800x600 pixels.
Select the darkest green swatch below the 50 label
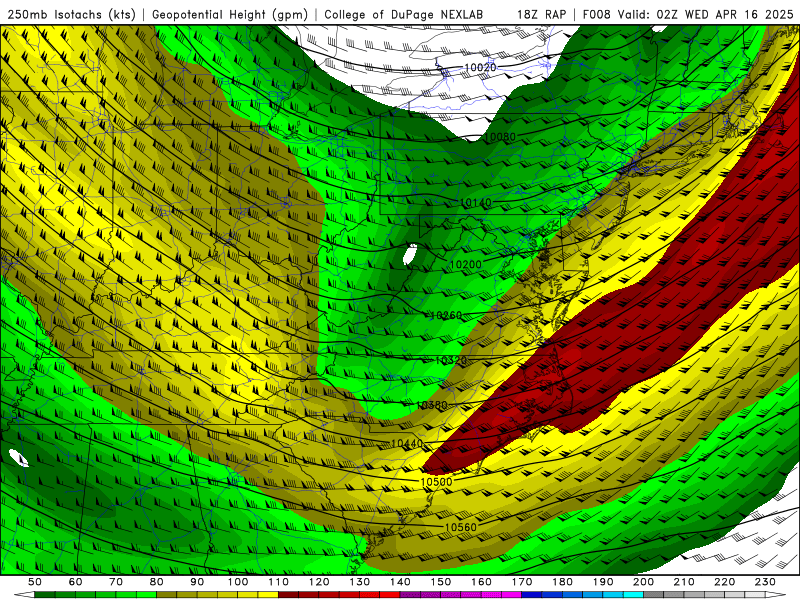(x=44, y=595)
